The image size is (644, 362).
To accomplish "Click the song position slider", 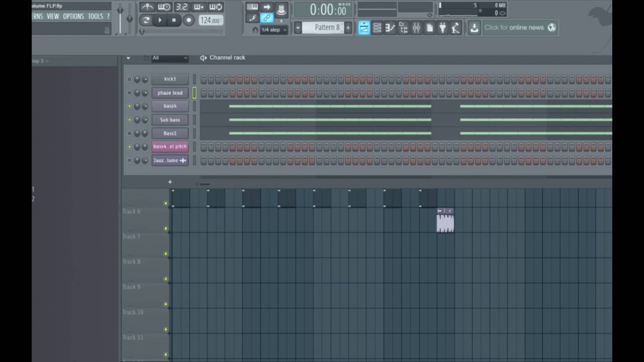I will 181,32.
